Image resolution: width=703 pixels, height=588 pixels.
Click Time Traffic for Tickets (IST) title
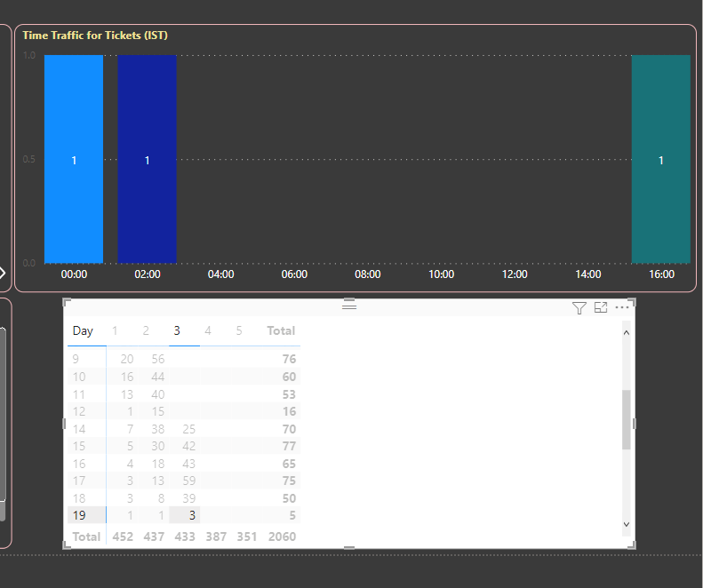tap(95, 36)
